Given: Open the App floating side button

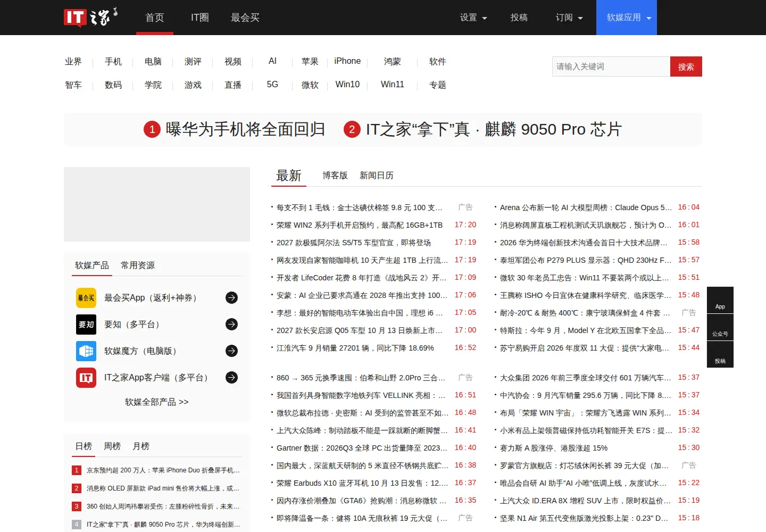Looking at the screenshot, I should (720, 300).
